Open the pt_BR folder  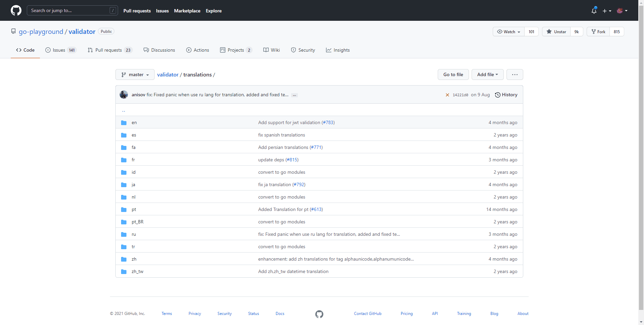[x=138, y=222]
